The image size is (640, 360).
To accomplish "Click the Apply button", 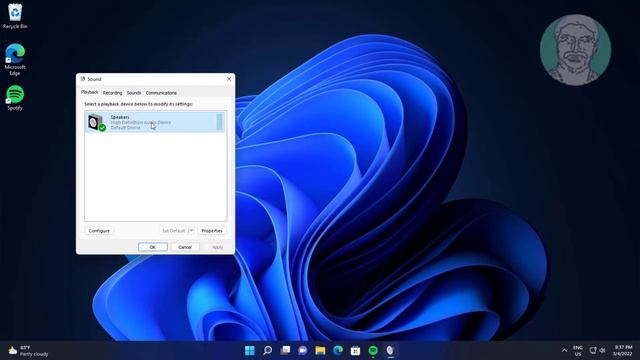I will [217, 247].
